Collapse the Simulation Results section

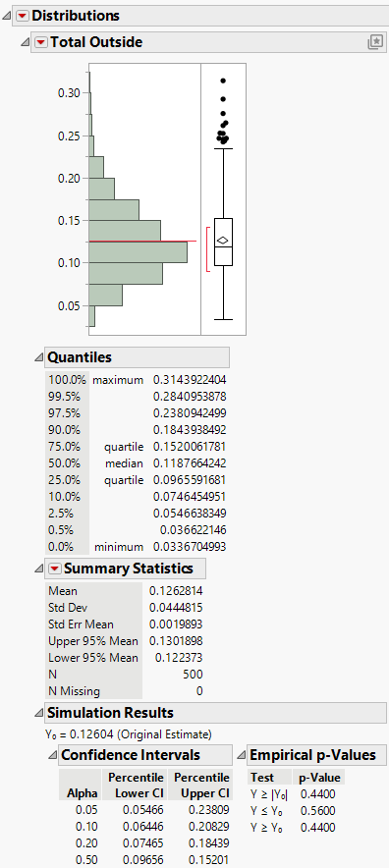pos(38,713)
